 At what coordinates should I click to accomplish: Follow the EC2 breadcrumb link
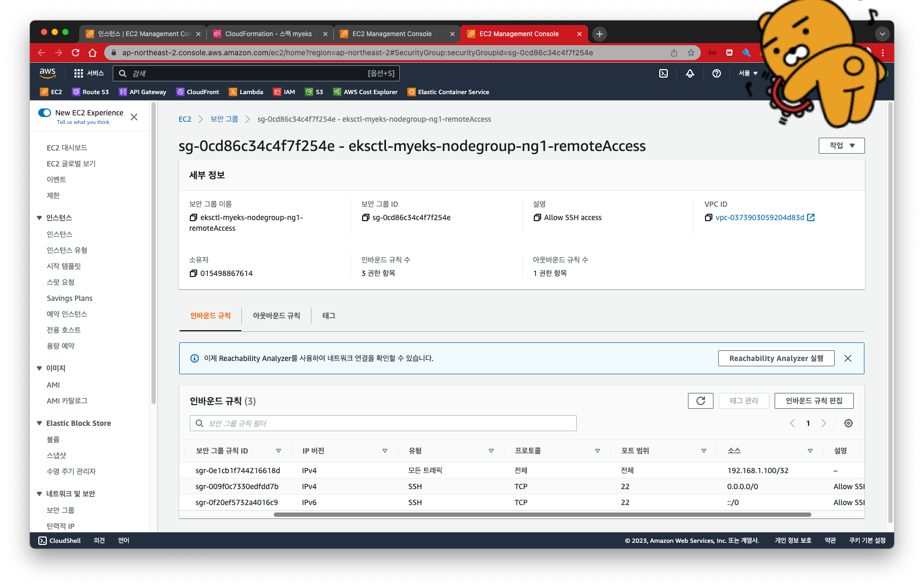coord(185,119)
